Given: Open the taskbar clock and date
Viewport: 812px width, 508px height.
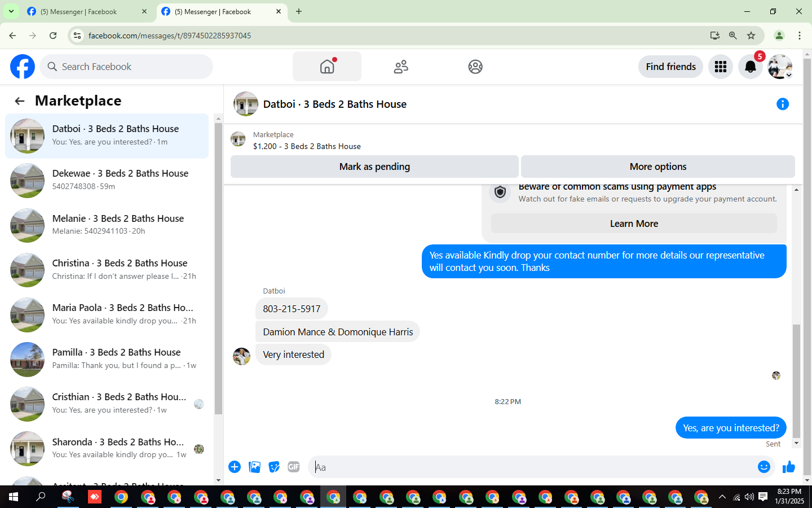Looking at the screenshot, I should (789, 497).
